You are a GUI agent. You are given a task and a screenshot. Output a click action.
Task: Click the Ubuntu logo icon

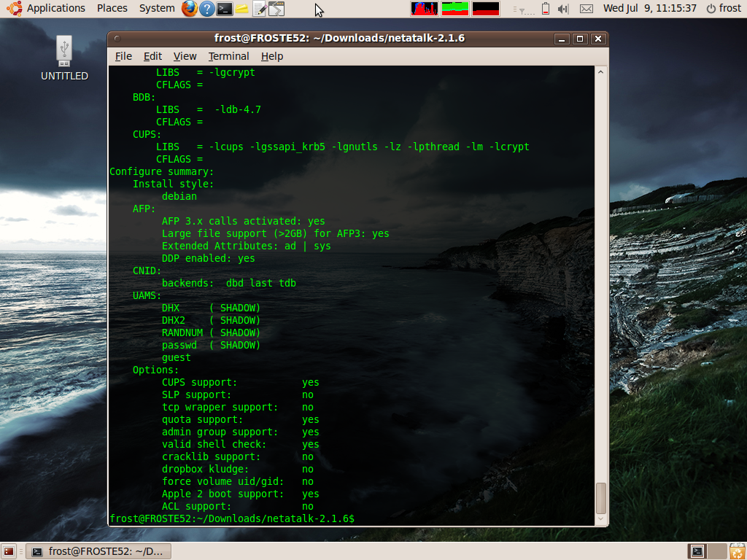(x=15, y=8)
